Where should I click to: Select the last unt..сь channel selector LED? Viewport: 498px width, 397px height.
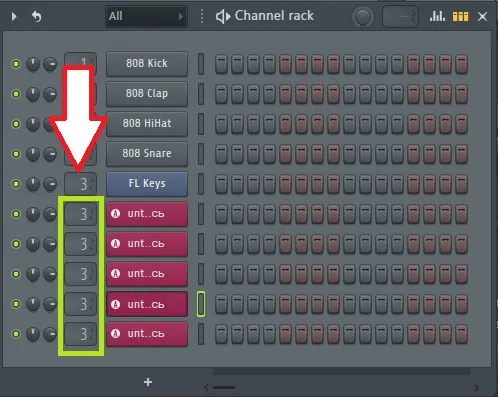[x=201, y=334]
